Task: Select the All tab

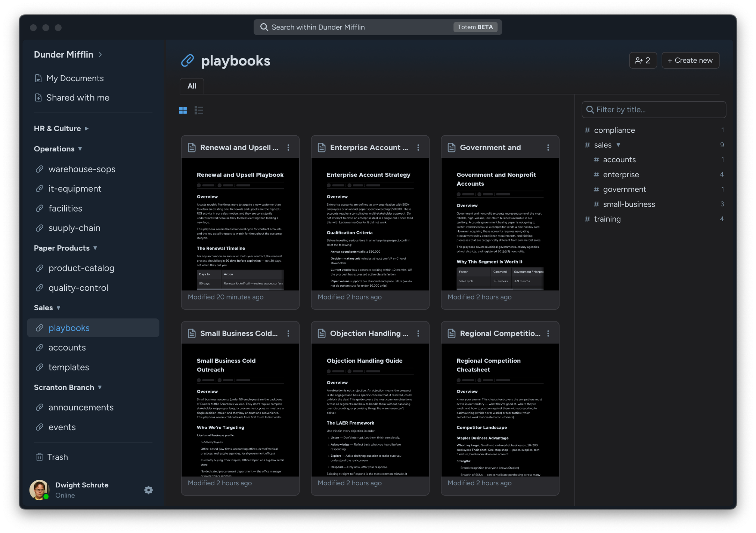Action: (192, 86)
